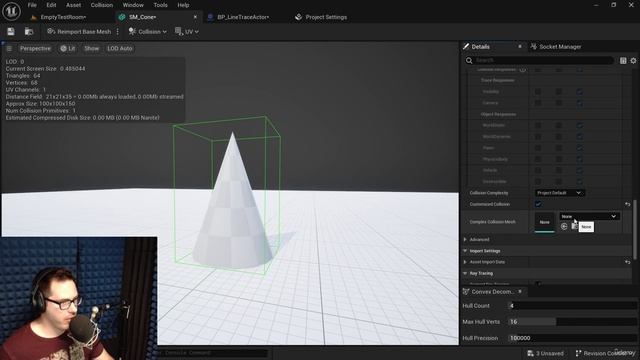Open the UV toolbar dropdown

point(187,31)
